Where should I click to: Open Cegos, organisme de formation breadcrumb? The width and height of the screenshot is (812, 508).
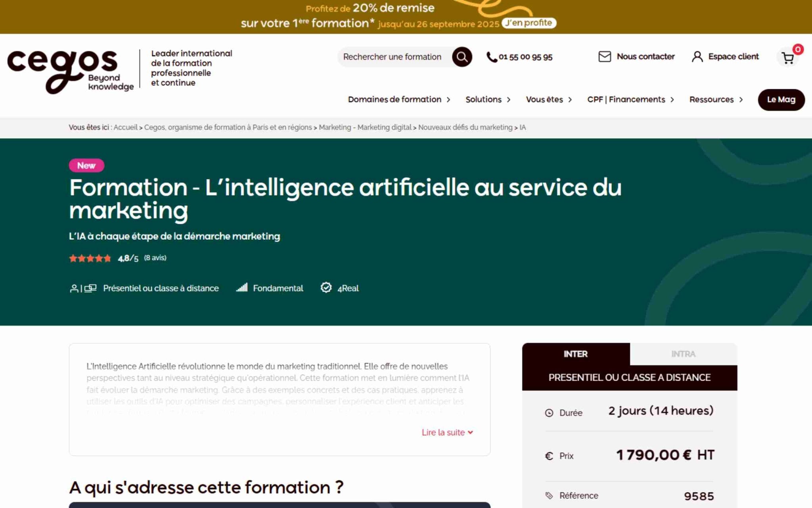(228, 127)
